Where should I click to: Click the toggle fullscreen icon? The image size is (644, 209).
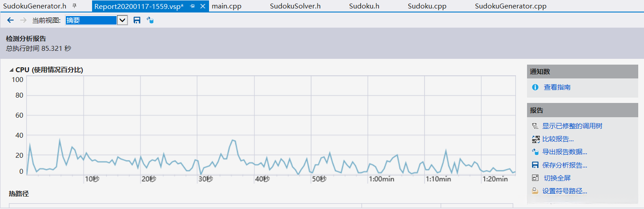point(535,178)
